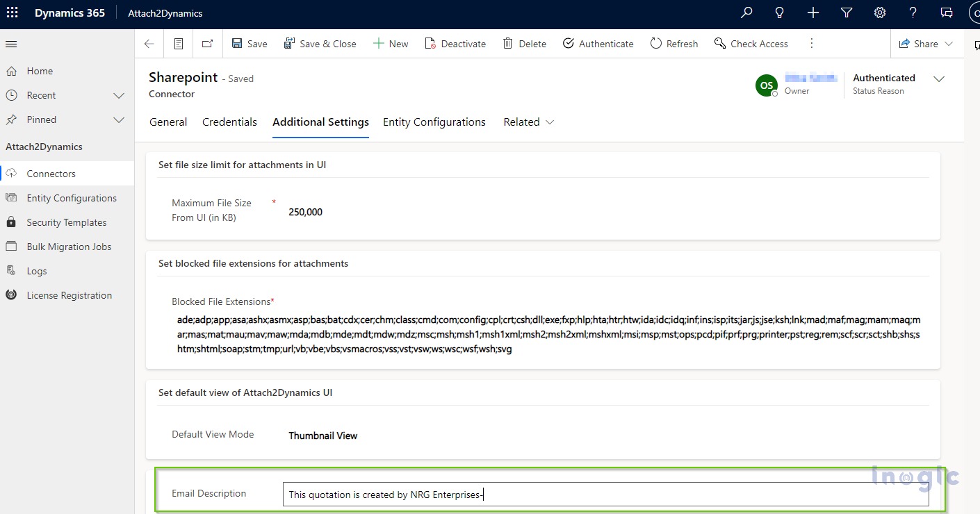980x514 pixels.
Task: Click the Save button
Action: coord(250,44)
